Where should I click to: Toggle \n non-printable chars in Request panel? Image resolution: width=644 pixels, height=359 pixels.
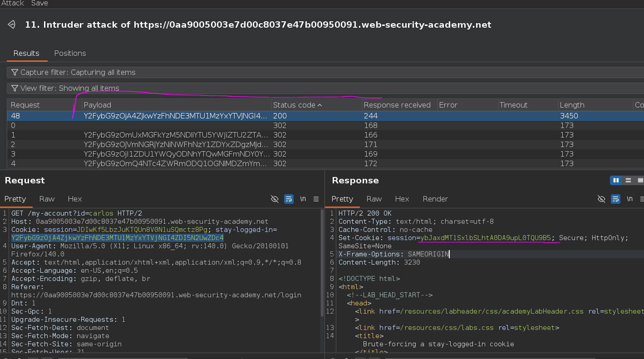coord(303,199)
